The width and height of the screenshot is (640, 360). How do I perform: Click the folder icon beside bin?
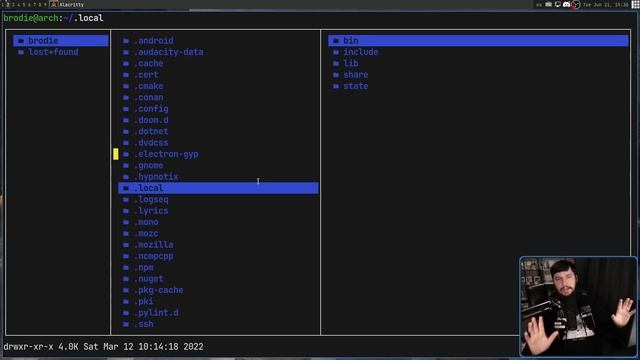coord(336,41)
